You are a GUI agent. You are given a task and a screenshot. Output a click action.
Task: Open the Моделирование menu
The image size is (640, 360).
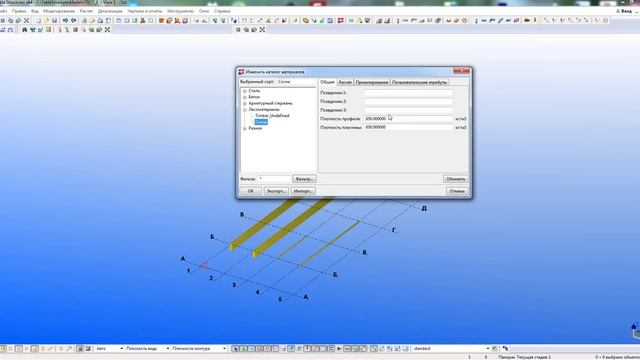(x=59, y=11)
